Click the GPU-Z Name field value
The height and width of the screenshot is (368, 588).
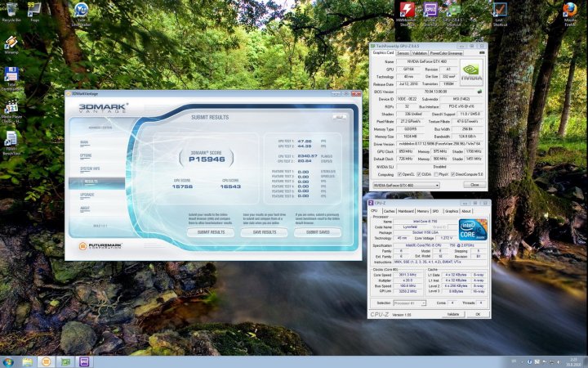(427, 61)
